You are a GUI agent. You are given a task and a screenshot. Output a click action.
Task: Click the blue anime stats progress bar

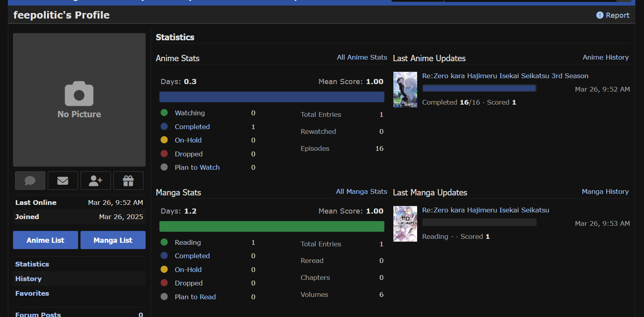tap(271, 97)
